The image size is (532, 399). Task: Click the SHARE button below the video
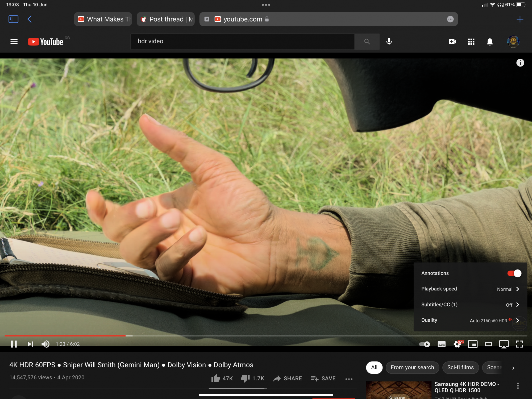point(288,378)
